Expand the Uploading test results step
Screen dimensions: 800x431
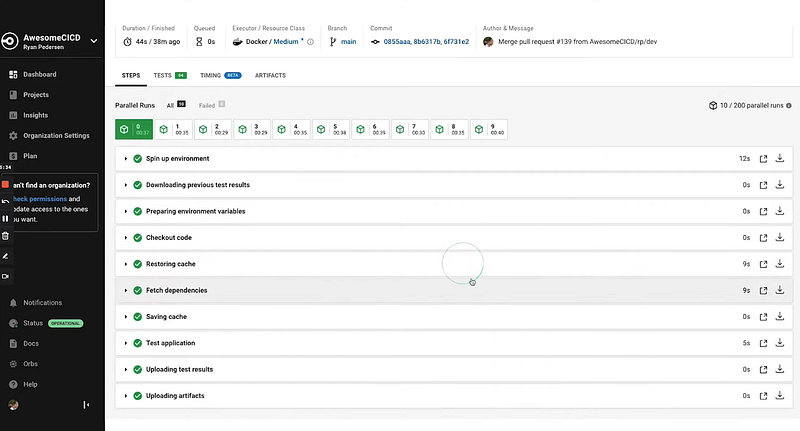coord(126,369)
